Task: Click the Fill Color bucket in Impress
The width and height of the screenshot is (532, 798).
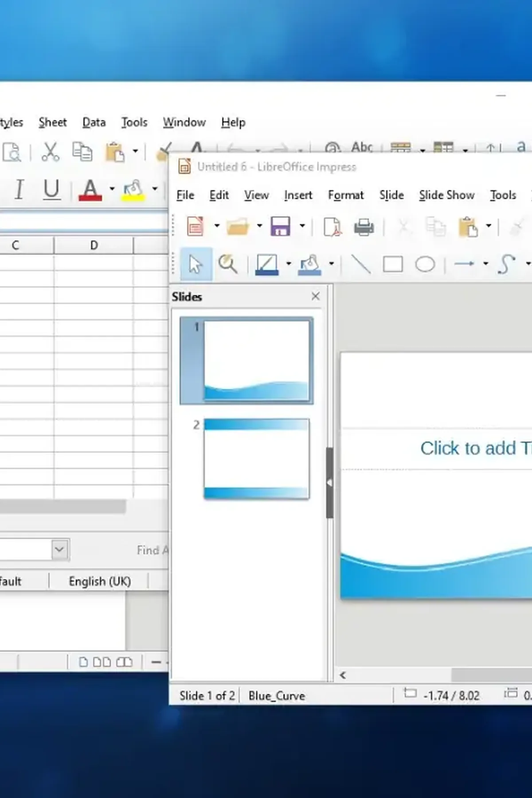Action: coord(310,264)
